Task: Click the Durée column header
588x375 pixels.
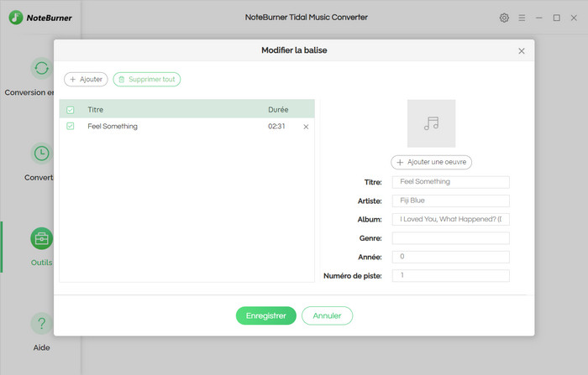Action: [x=278, y=110]
